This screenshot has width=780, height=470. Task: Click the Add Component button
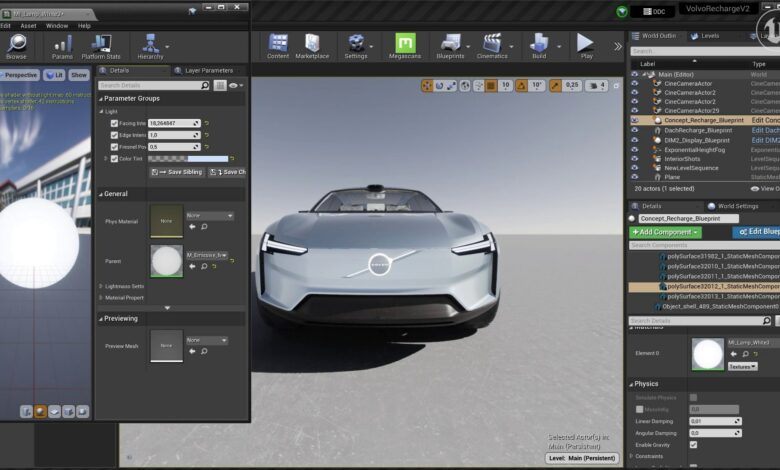pos(666,232)
